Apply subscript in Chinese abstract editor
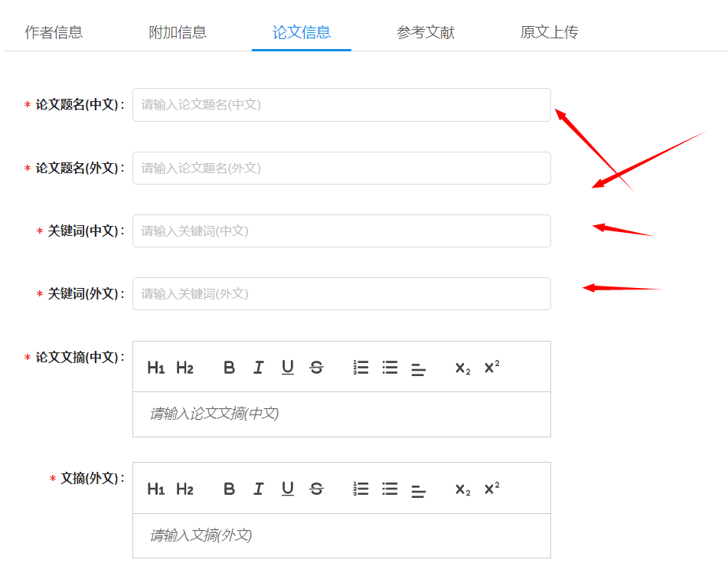The width and height of the screenshot is (728, 576). click(462, 368)
